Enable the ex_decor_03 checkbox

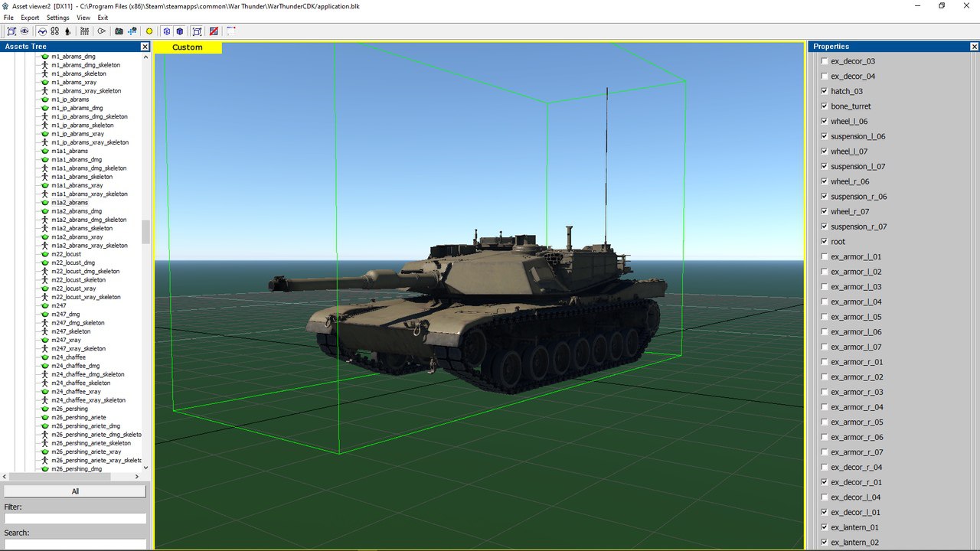point(825,61)
